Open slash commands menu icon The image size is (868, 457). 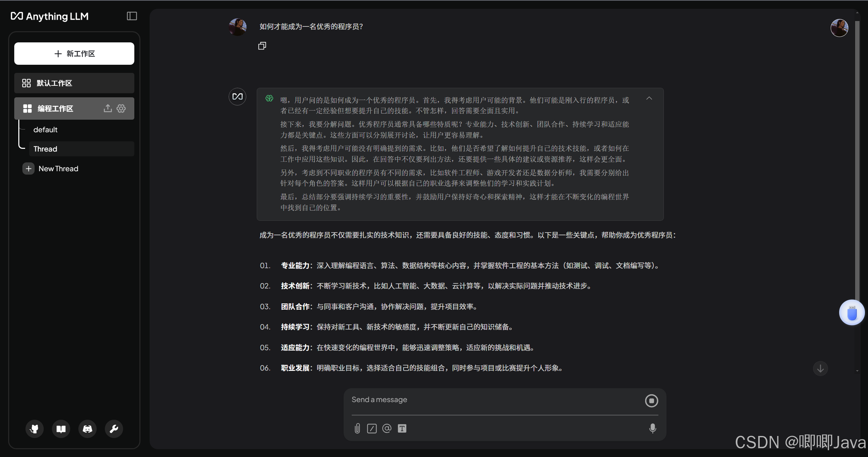[x=372, y=429]
